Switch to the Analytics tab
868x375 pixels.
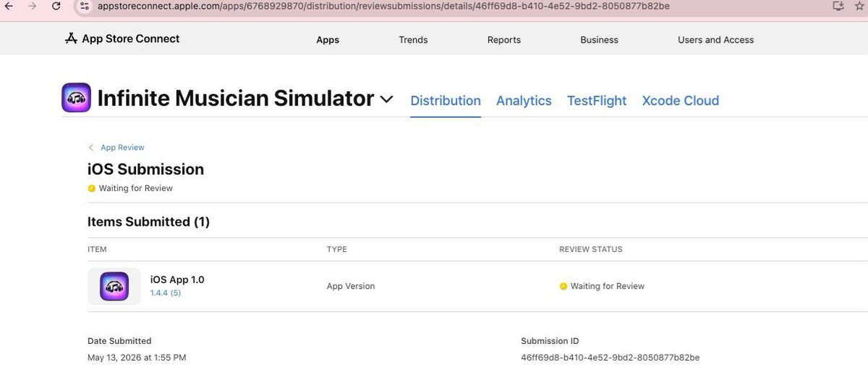[x=524, y=101]
